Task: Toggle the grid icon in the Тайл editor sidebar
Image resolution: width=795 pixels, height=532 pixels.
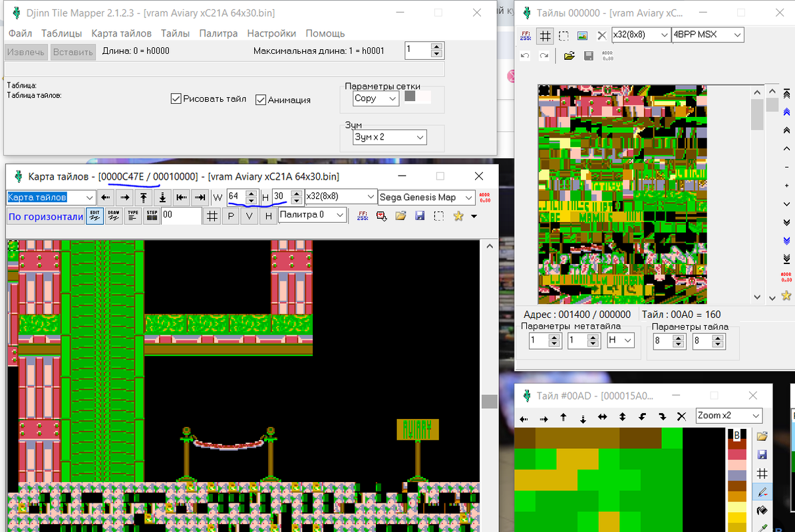Action: coord(762,473)
